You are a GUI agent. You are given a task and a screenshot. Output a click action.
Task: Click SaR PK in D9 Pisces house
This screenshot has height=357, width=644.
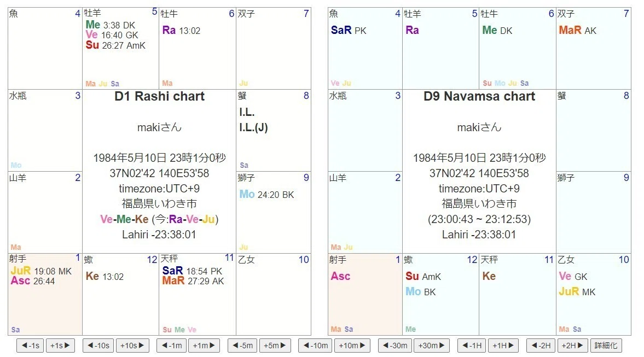click(349, 31)
